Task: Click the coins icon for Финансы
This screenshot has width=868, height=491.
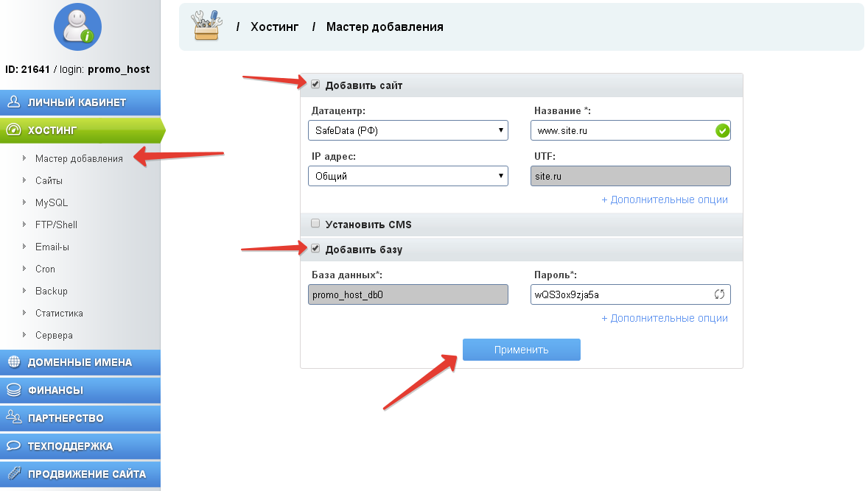Action: point(13,390)
